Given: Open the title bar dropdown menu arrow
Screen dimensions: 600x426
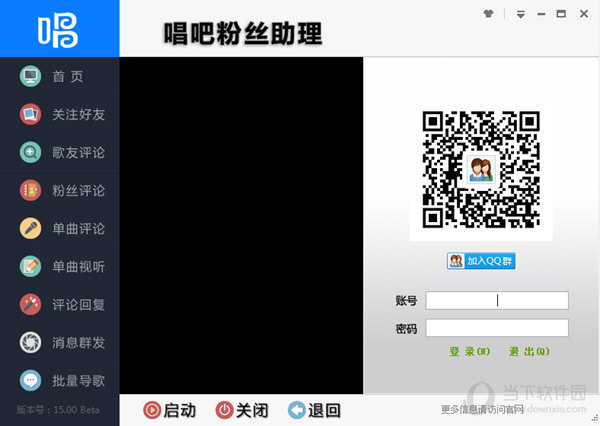Looking at the screenshot, I should pyautogui.click(x=520, y=14).
